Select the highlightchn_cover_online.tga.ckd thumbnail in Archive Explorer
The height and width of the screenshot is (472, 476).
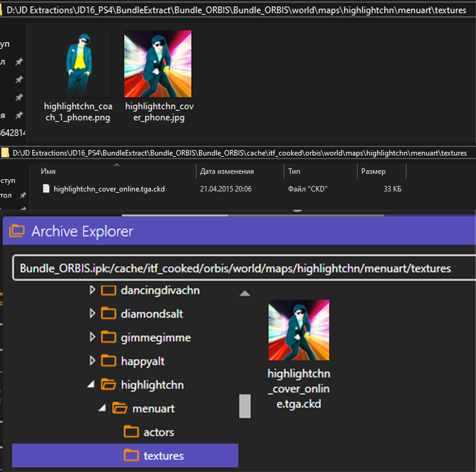coord(298,330)
